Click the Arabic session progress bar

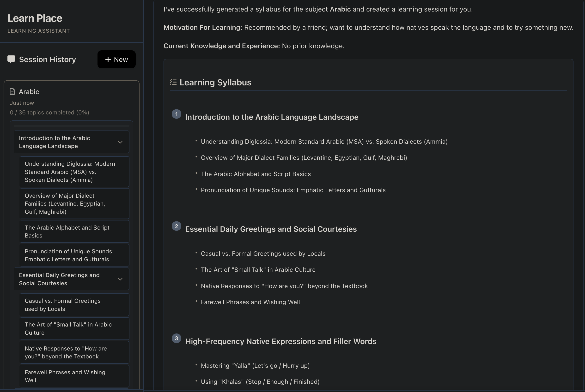click(x=72, y=125)
